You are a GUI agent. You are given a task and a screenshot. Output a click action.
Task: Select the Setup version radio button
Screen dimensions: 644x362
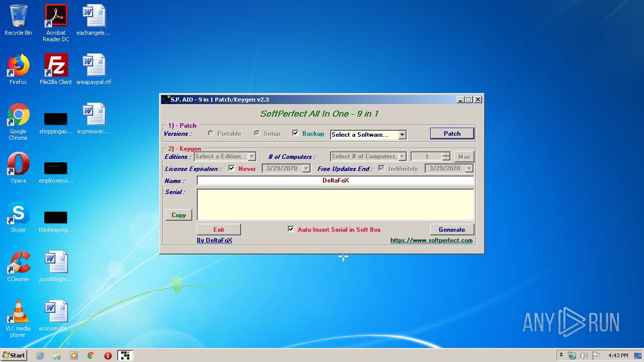click(257, 133)
